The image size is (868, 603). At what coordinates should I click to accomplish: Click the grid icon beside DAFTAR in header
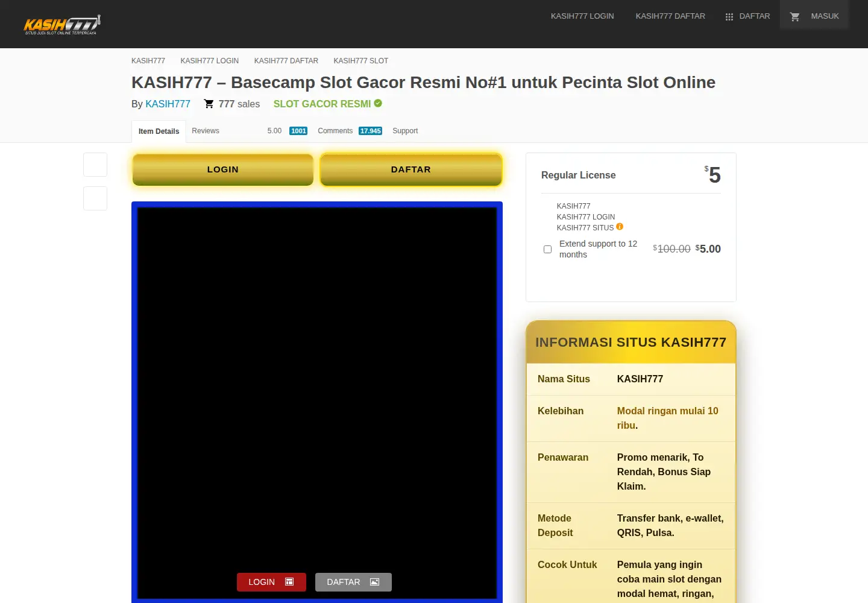(x=729, y=17)
